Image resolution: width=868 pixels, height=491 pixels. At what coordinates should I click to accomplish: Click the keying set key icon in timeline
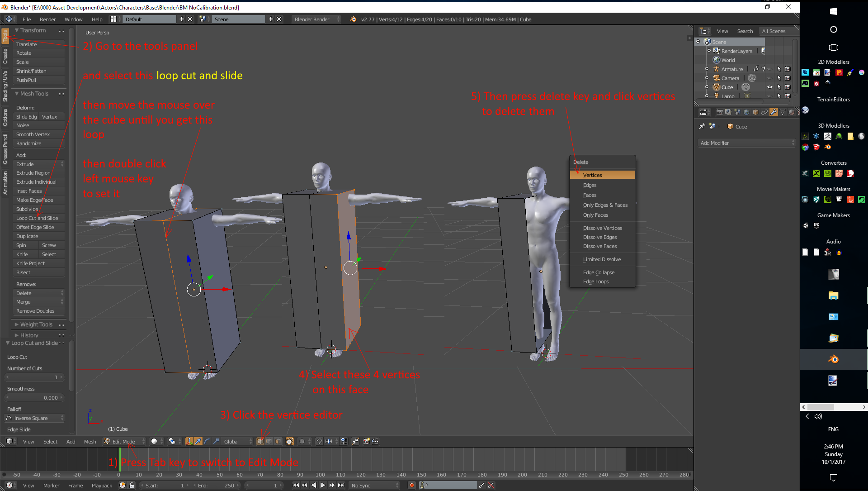[424, 485]
